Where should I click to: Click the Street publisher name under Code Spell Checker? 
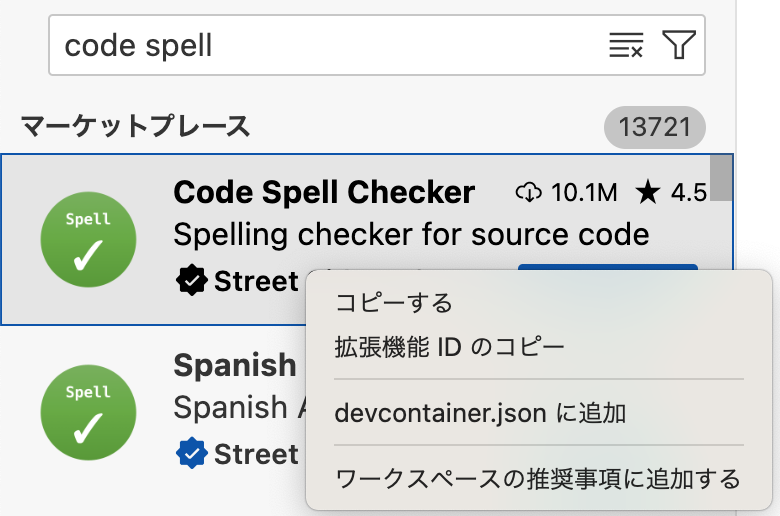coord(256,281)
